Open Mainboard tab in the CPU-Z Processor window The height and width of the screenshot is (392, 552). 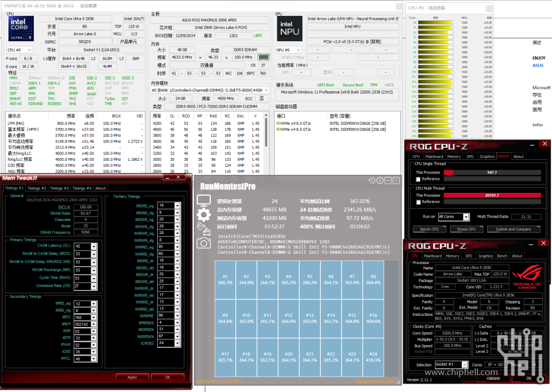click(432, 256)
